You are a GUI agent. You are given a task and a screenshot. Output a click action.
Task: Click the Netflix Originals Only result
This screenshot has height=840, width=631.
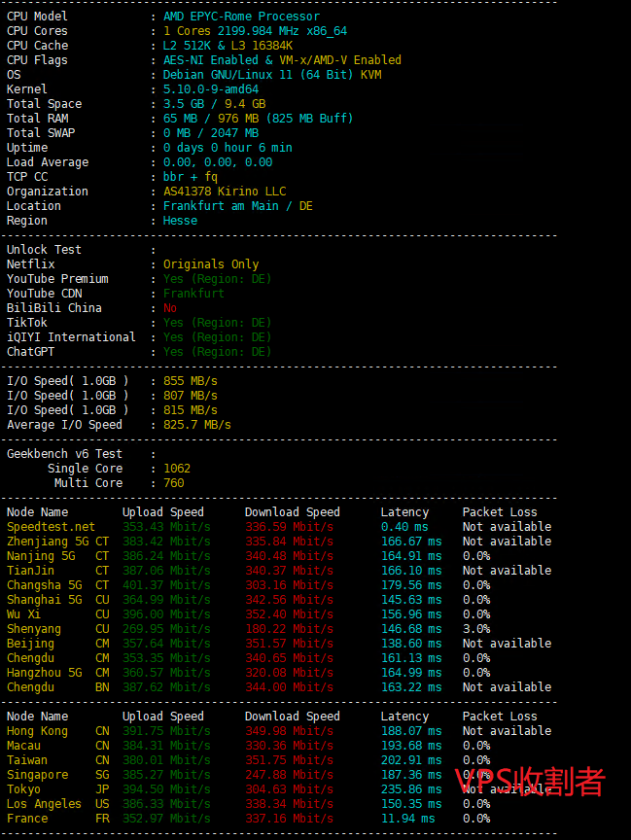pos(211,264)
